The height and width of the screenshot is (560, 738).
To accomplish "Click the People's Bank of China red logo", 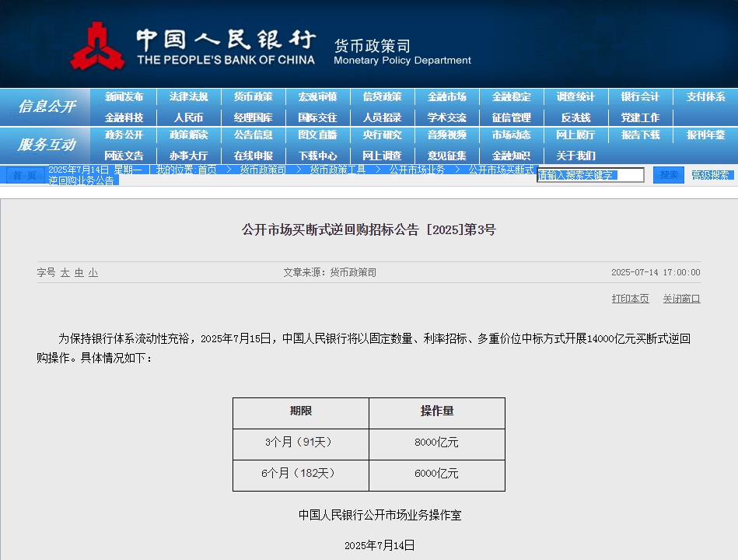I will point(98,46).
